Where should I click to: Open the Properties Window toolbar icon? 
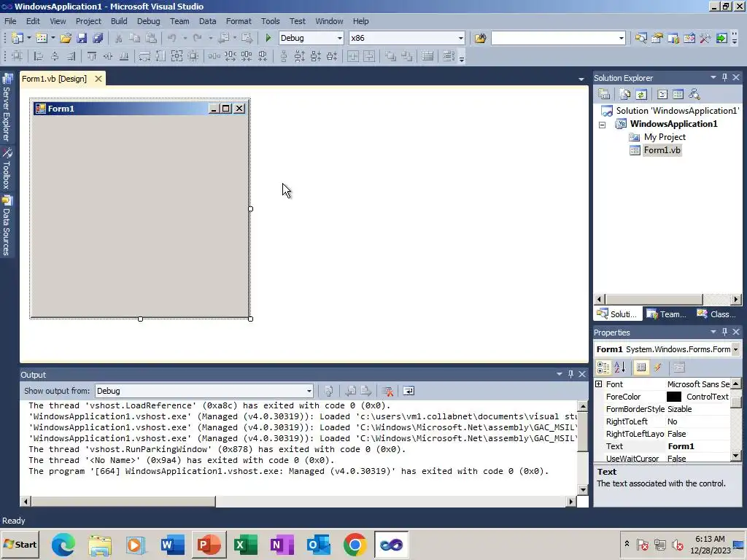coord(657,38)
